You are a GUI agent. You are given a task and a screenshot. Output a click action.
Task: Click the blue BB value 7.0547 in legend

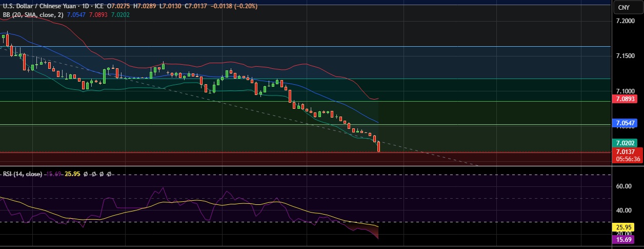click(77, 15)
